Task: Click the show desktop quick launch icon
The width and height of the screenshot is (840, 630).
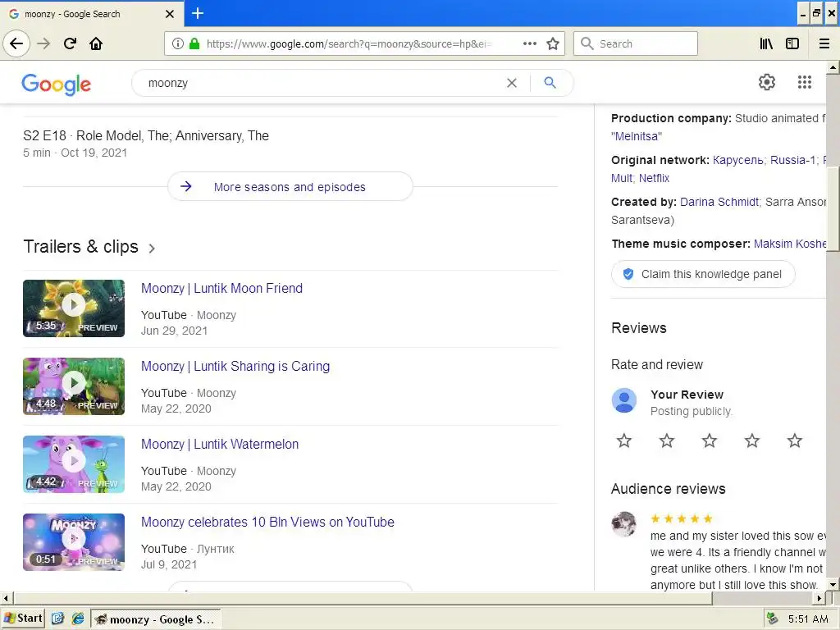Action: 58,619
